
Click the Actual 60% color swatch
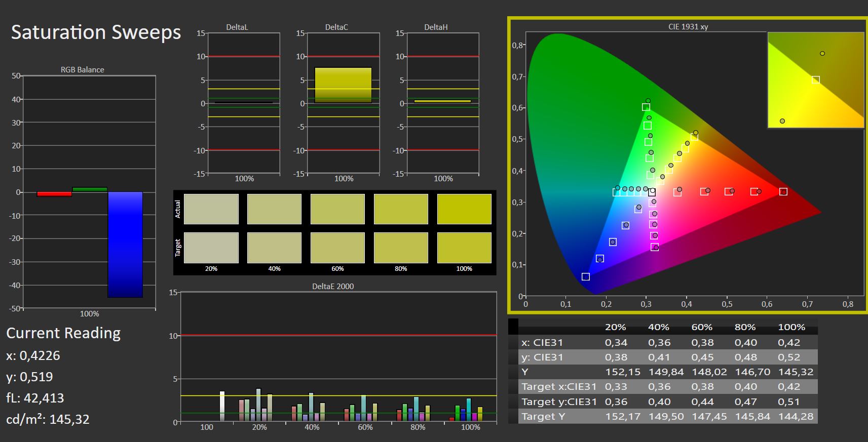click(337, 209)
